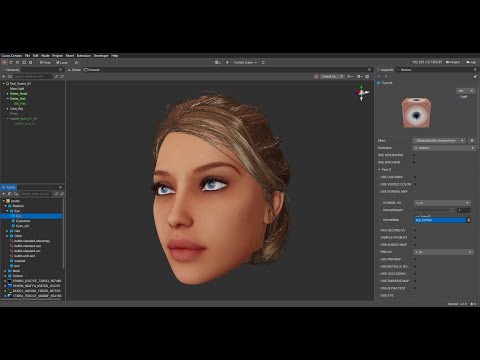480x360 pixels.
Task: Click the Inspector forward arrow
Action: pyautogui.click(x=386, y=76)
